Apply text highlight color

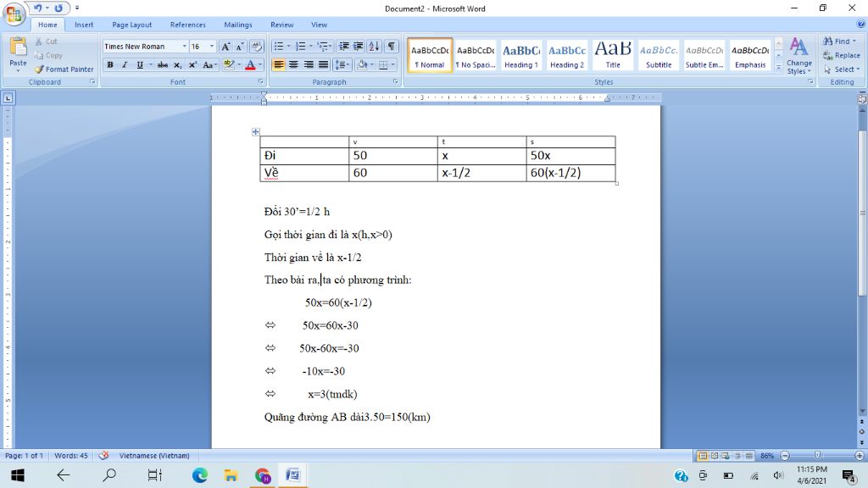coord(229,64)
